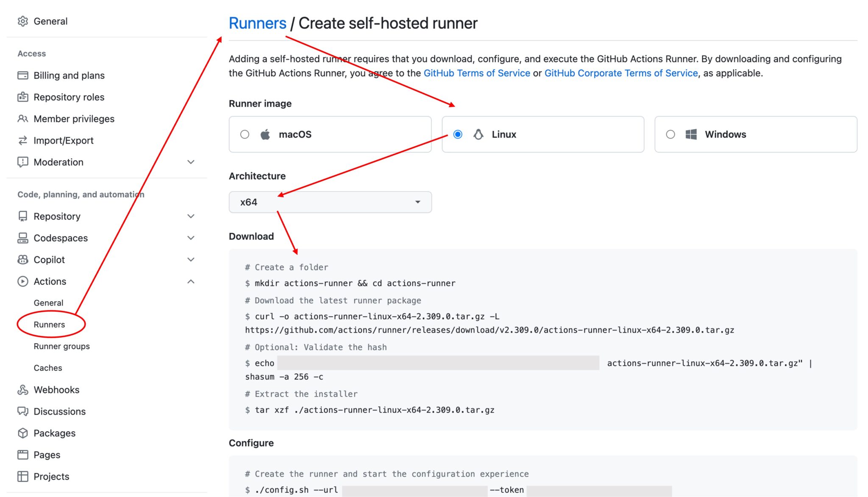Click the Moderation report icon
Screen dimensions: 868x497
[23, 162]
